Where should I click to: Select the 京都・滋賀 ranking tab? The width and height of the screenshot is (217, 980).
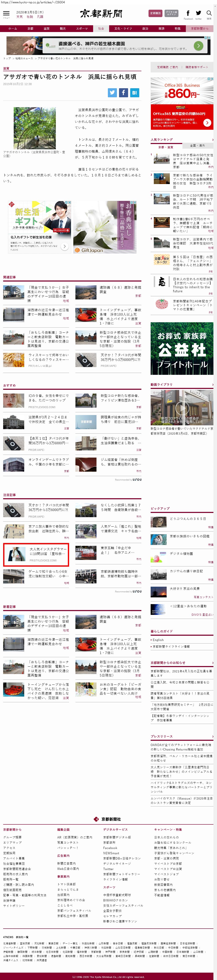(166, 147)
